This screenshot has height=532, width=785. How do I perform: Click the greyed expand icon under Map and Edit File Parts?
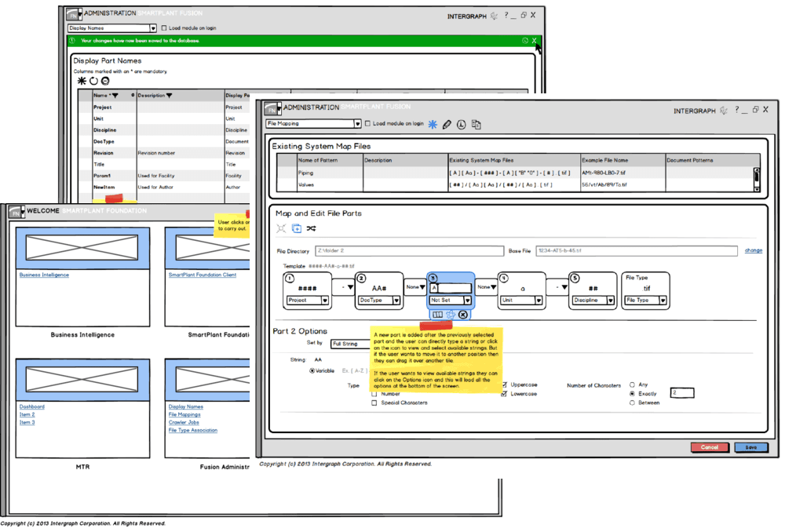[x=281, y=228]
